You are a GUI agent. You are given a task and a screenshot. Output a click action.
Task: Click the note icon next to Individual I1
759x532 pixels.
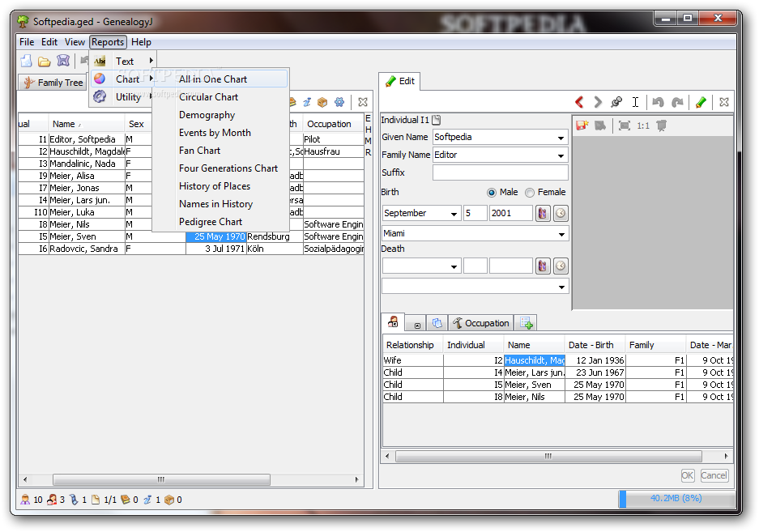(436, 120)
